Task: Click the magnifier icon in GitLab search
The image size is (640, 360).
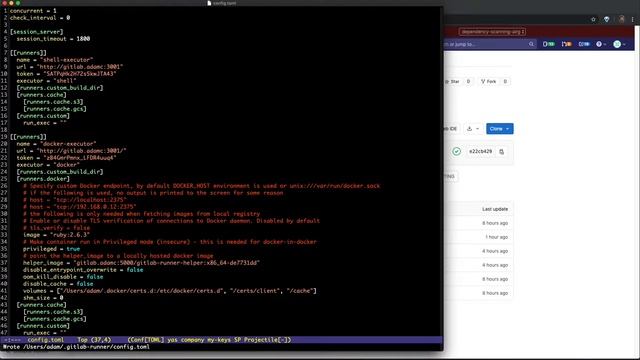Action: coord(531,44)
